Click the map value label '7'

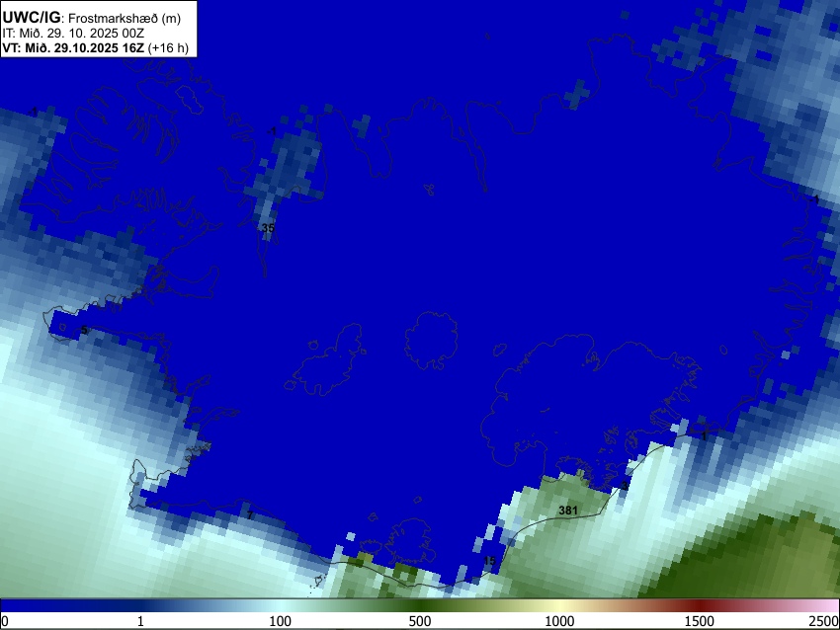pyautogui.click(x=250, y=515)
